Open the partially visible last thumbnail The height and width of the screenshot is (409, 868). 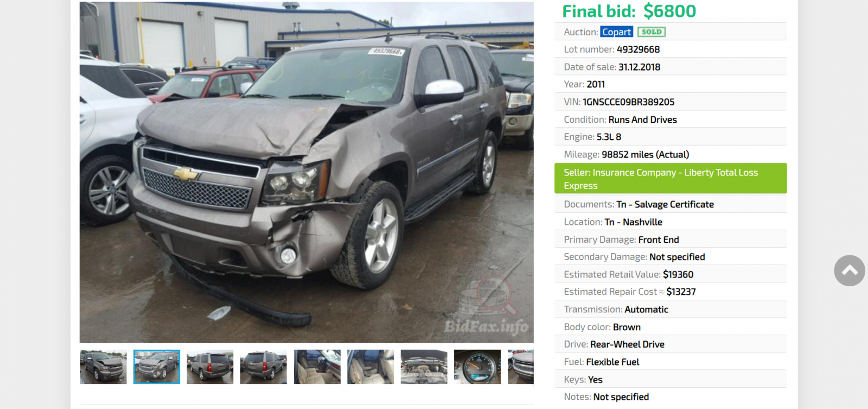[521, 367]
